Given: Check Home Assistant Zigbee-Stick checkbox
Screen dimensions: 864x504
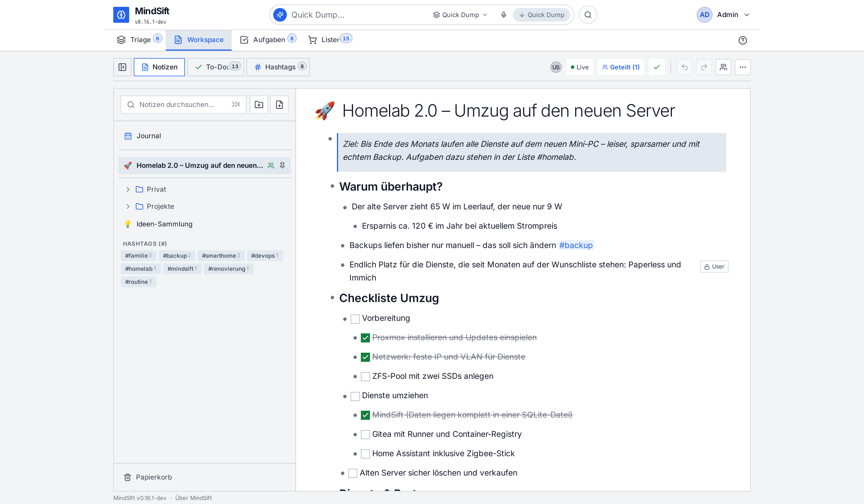Looking at the screenshot, I should click(365, 454).
